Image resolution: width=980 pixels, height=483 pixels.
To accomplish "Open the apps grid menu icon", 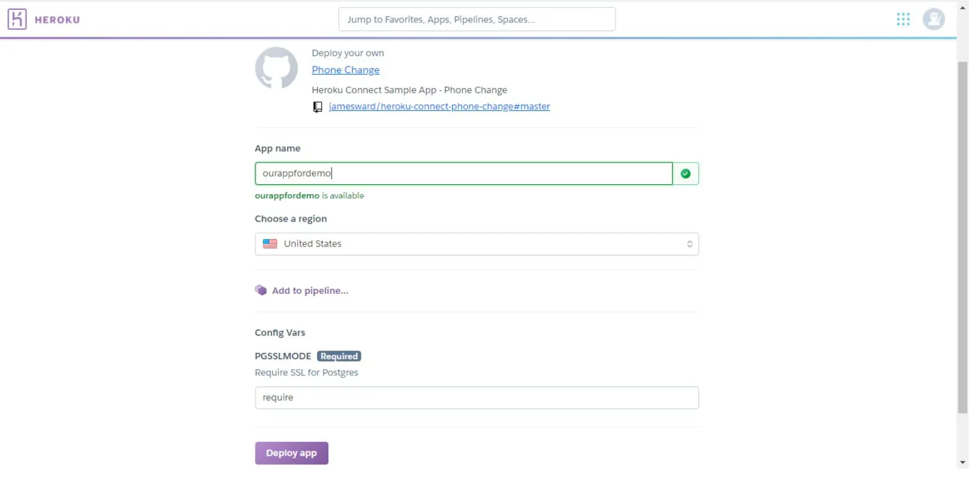I will pyautogui.click(x=903, y=19).
